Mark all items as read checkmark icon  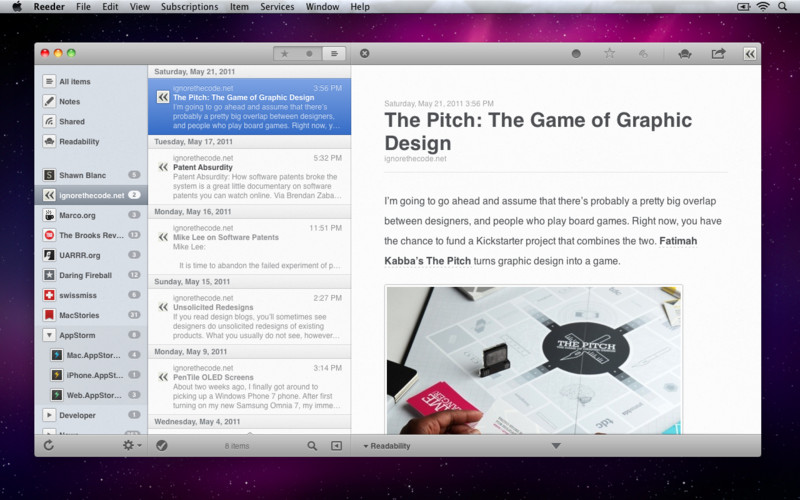click(162, 445)
